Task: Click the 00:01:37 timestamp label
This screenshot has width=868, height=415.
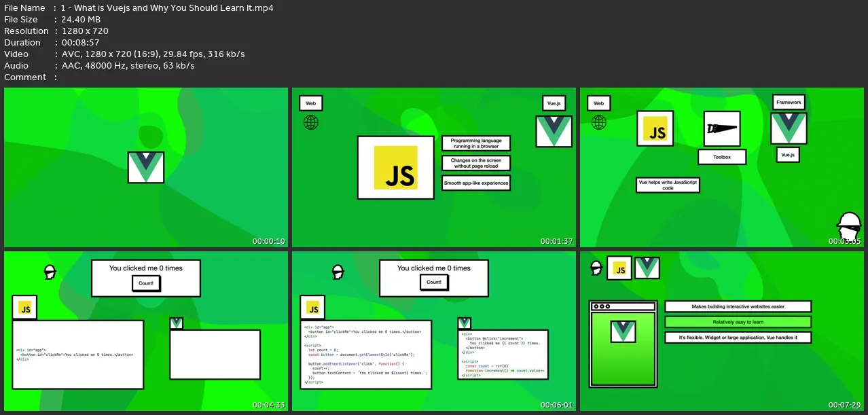Action: click(x=557, y=241)
